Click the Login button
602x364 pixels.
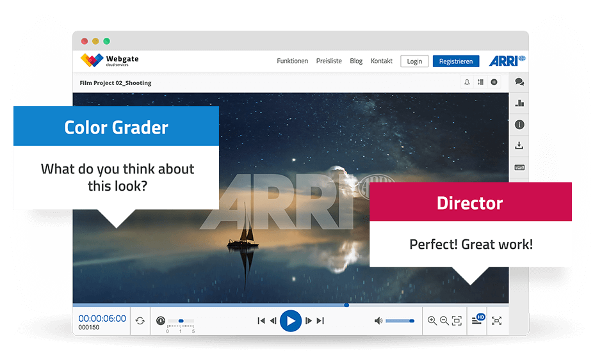pos(414,61)
